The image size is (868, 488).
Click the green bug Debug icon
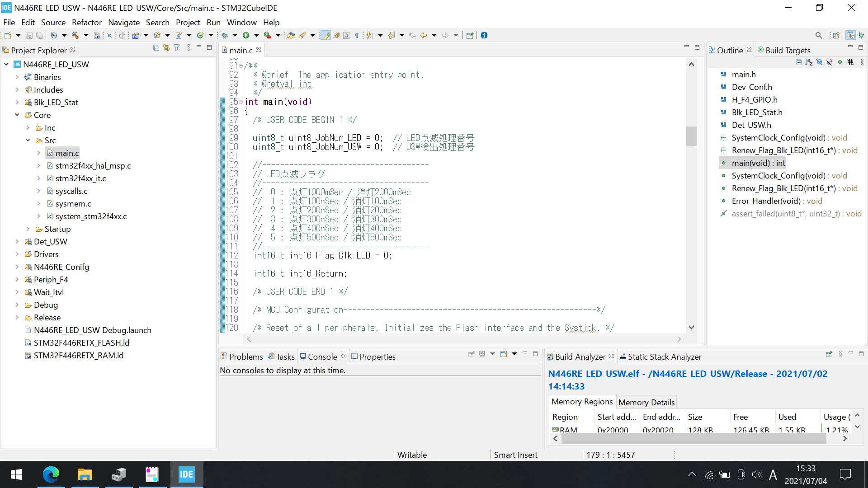coord(224,35)
